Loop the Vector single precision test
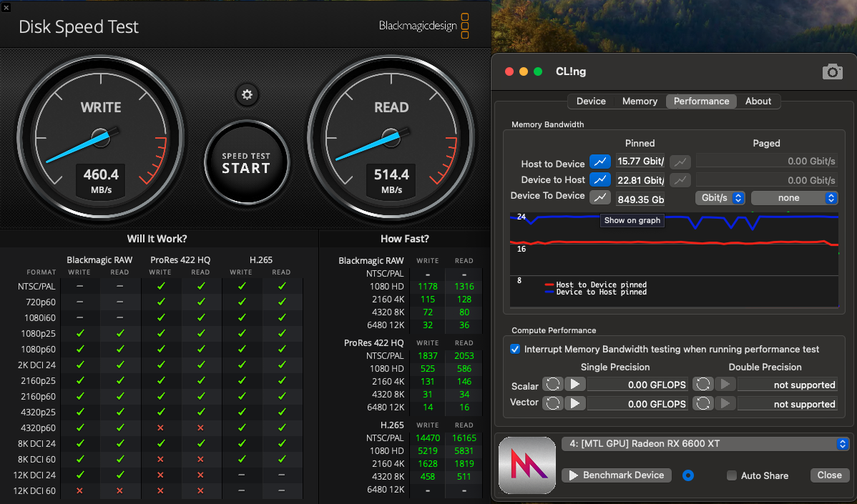This screenshot has width=857, height=504. 552,403
